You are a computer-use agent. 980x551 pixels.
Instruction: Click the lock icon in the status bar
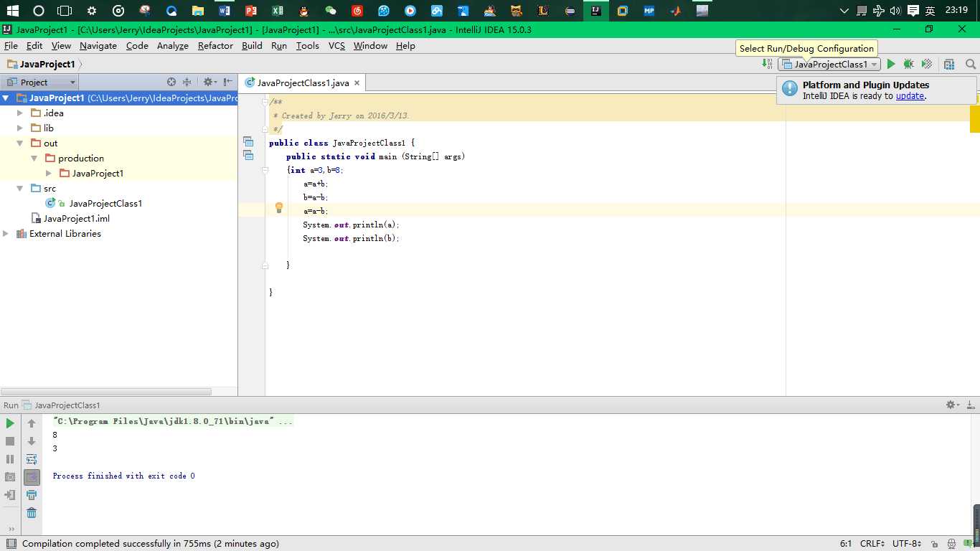pos(933,544)
